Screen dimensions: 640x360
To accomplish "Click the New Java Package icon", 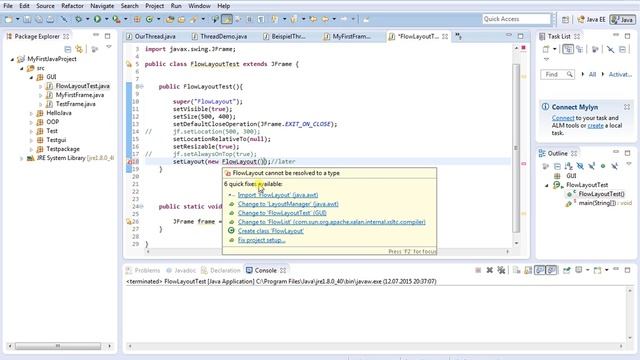I will [x=138, y=19].
